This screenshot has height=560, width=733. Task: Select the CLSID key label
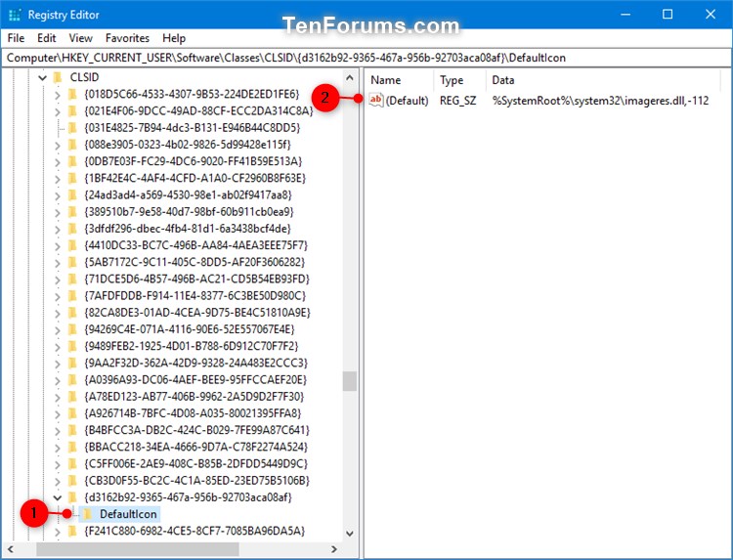(x=84, y=77)
